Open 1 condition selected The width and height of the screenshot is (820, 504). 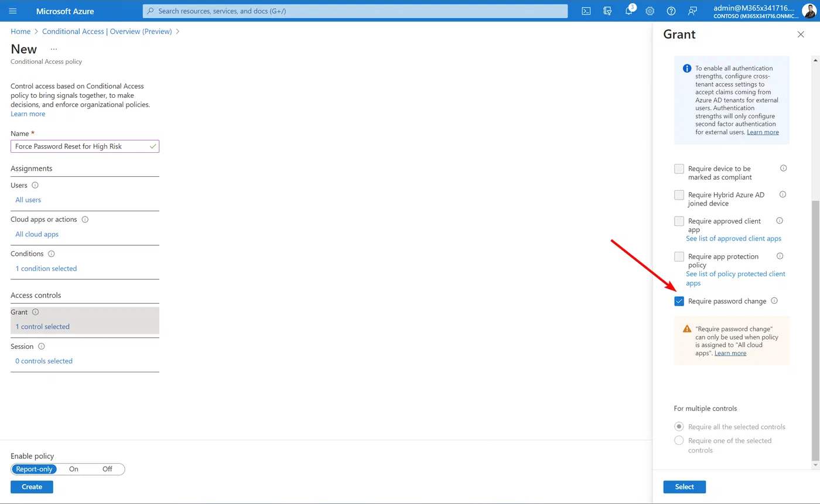coord(46,269)
